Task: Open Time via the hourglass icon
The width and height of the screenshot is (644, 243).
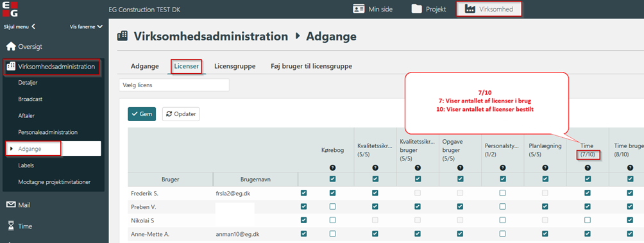Action: tap(11, 226)
